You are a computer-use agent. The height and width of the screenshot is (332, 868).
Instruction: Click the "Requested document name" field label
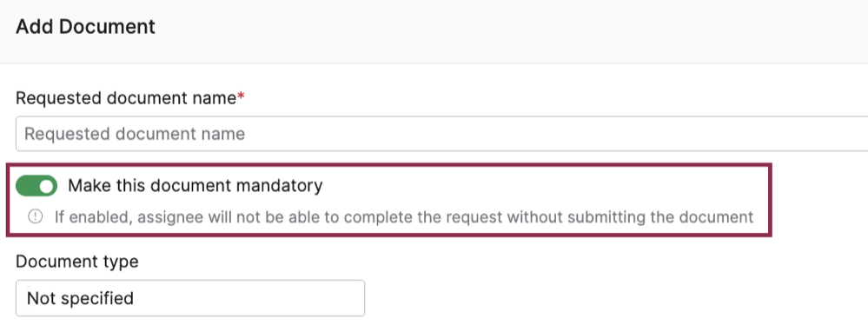click(126, 98)
